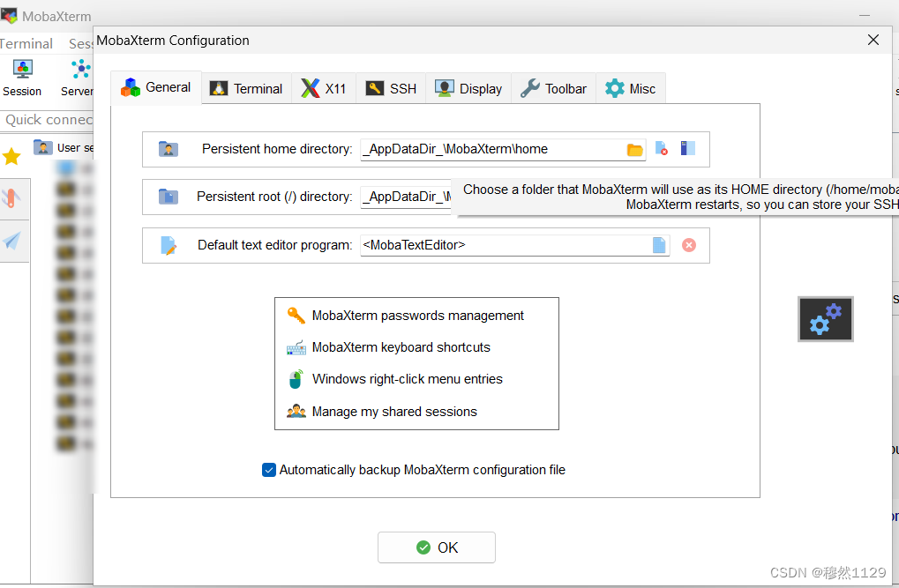The width and height of the screenshot is (899, 588).
Task: Click the mouse icon beside right-click menu entries
Action: (x=296, y=379)
